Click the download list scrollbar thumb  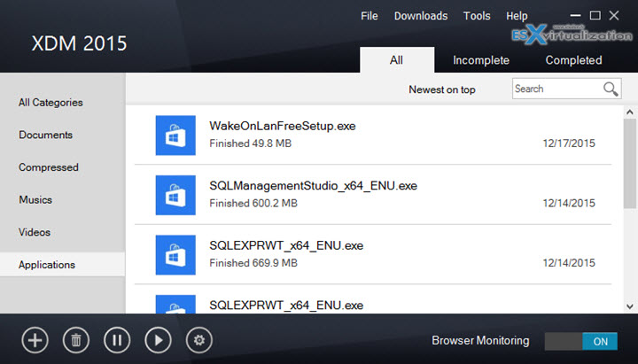[x=630, y=165]
